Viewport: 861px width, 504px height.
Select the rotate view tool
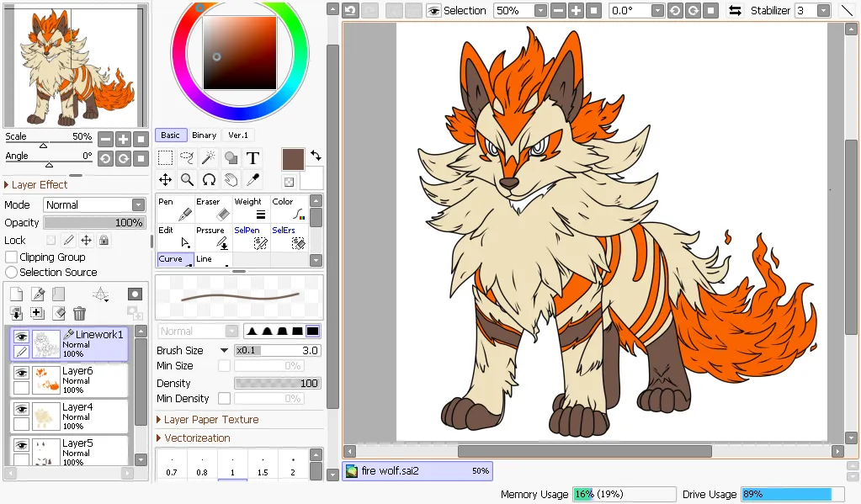(209, 179)
